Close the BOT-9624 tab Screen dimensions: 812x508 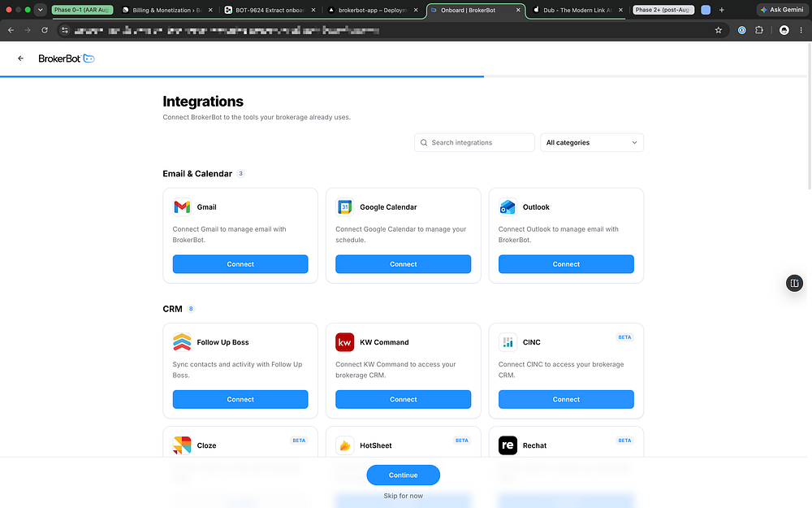pyautogui.click(x=313, y=10)
